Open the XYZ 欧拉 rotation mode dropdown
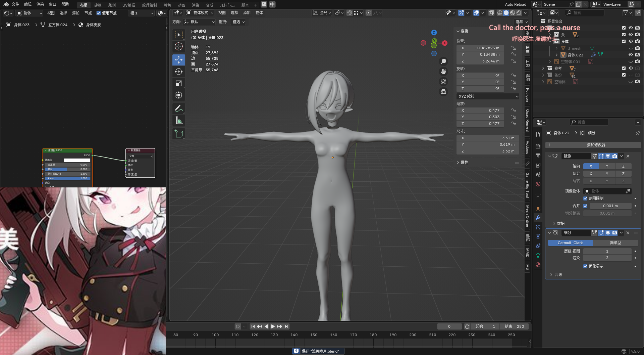Image resolution: width=644 pixels, height=355 pixels. pos(488,96)
